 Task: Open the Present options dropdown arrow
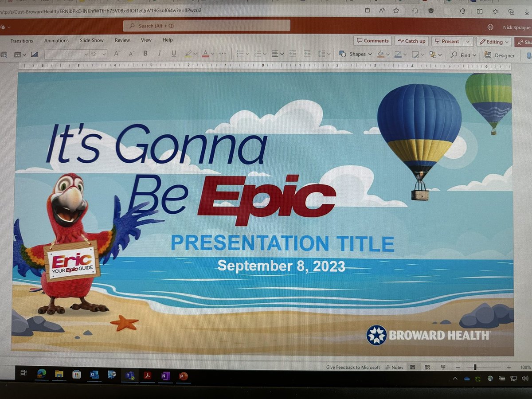click(x=468, y=41)
